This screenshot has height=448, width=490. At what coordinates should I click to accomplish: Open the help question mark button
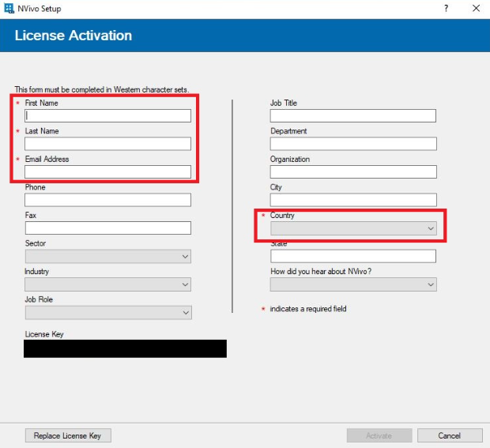click(x=447, y=9)
